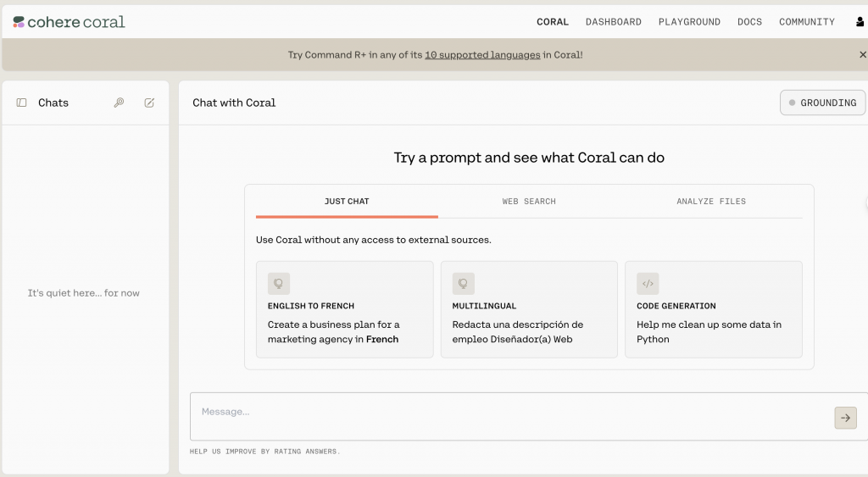Start a new chat with pencil icon

149,103
